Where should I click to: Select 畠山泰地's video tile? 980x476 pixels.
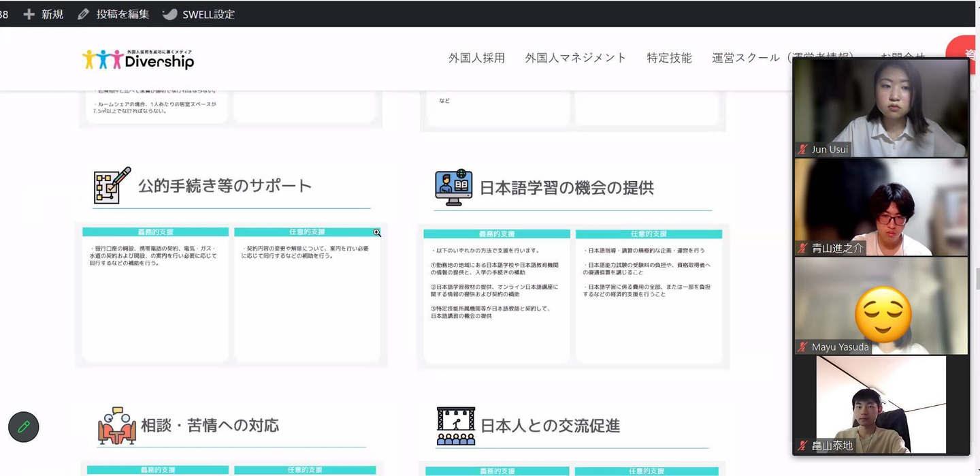click(x=881, y=404)
